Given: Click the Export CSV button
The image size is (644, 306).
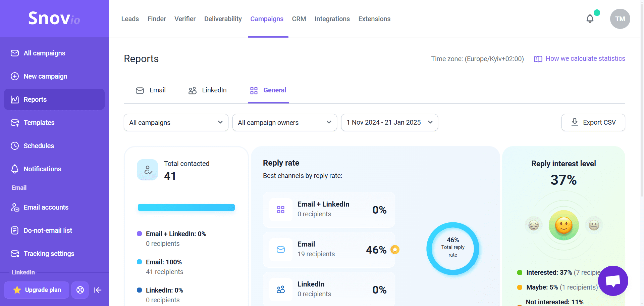Looking at the screenshot, I should tap(593, 122).
